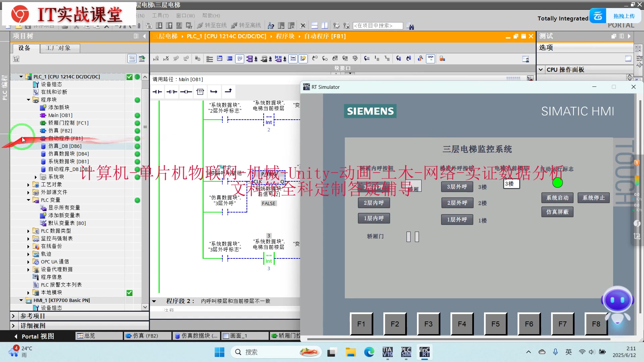Click the download to device icon
Viewport: 644px width, 362px height.
click(x=159, y=25)
